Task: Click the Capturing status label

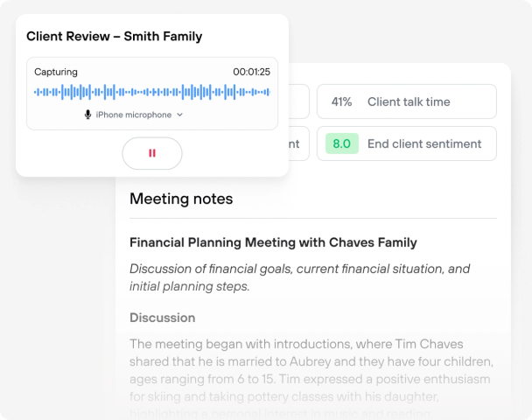Action: [56, 72]
